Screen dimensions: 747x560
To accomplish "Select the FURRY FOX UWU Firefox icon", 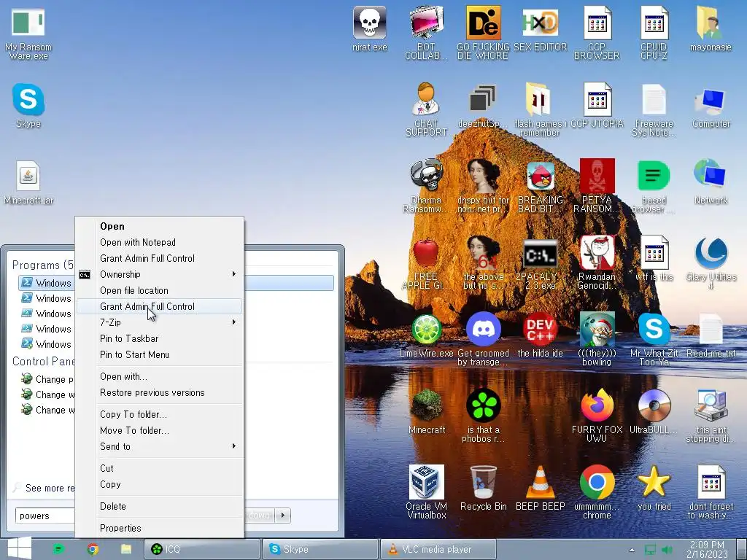I will coord(597,405).
